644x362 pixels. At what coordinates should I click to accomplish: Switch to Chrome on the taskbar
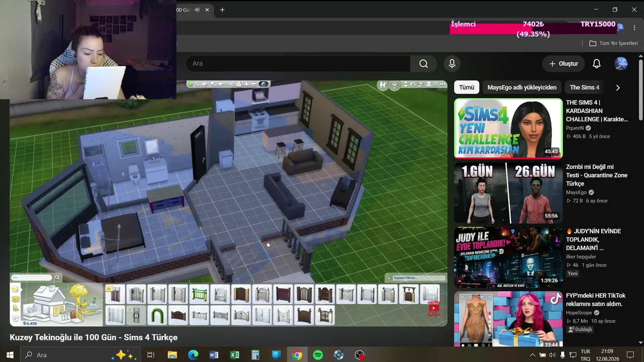(x=297, y=355)
